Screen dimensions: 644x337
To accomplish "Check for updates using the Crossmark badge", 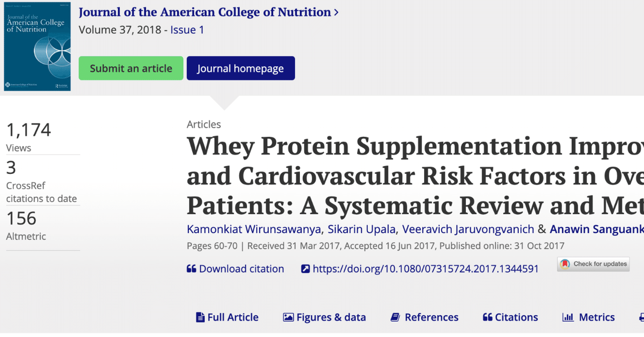I will [x=593, y=264].
